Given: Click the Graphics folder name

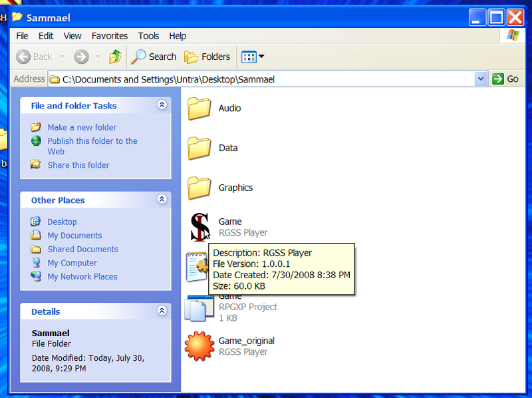Looking at the screenshot, I should tap(236, 188).
